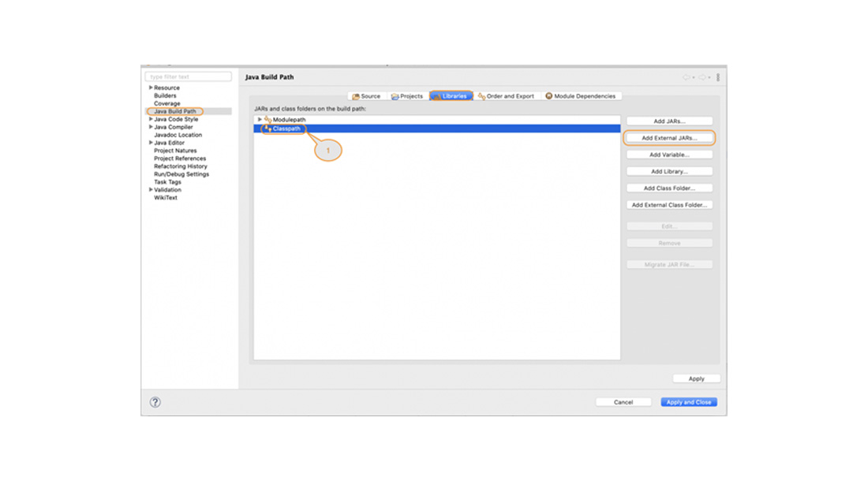868x481 pixels.
Task: Click the Projects tab icon
Action: 394,95
